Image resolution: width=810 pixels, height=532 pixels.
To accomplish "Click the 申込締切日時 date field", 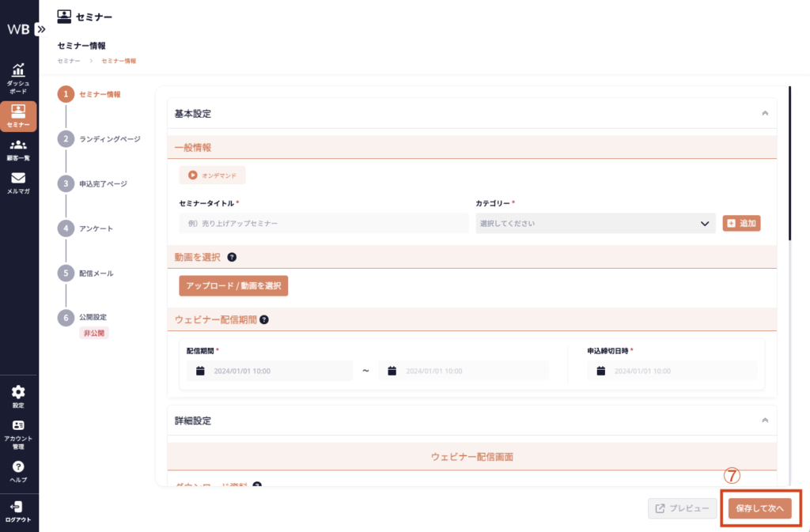I will click(x=672, y=371).
